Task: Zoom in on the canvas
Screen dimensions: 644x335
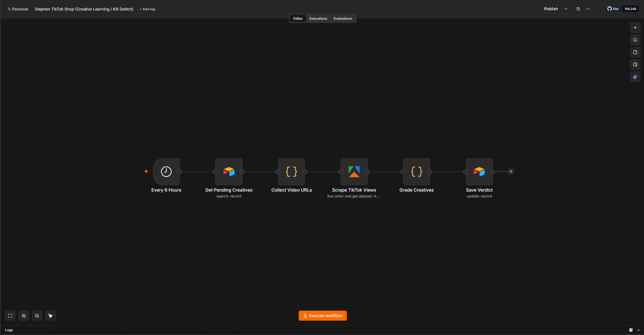Action: tap(24, 316)
